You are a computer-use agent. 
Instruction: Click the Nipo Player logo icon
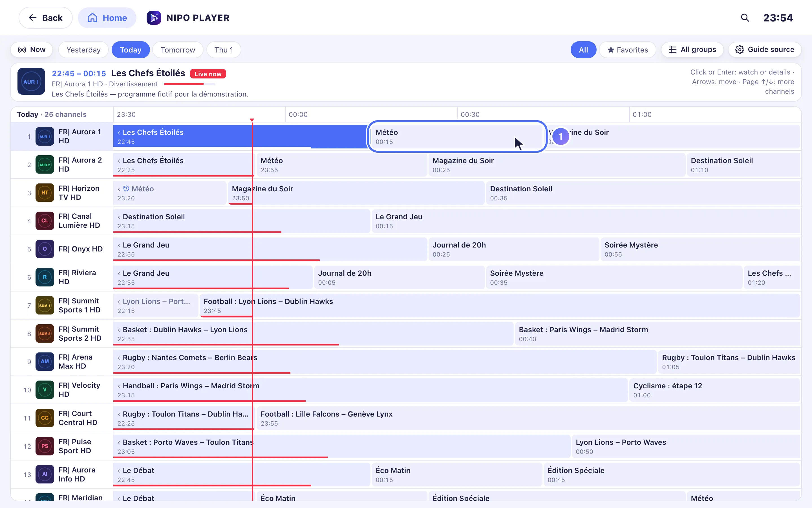click(x=154, y=18)
